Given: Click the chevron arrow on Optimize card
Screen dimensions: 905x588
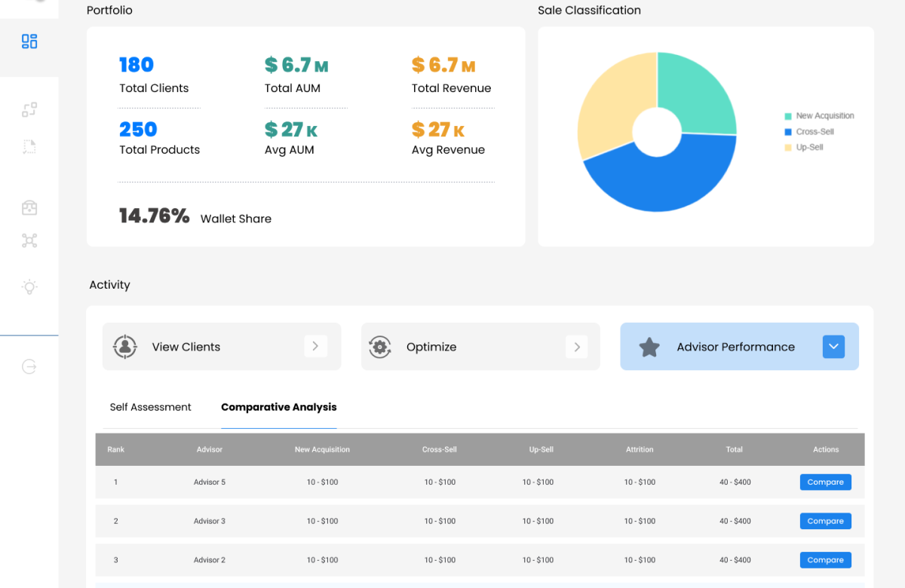Looking at the screenshot, I should click(x=576, y=347).
